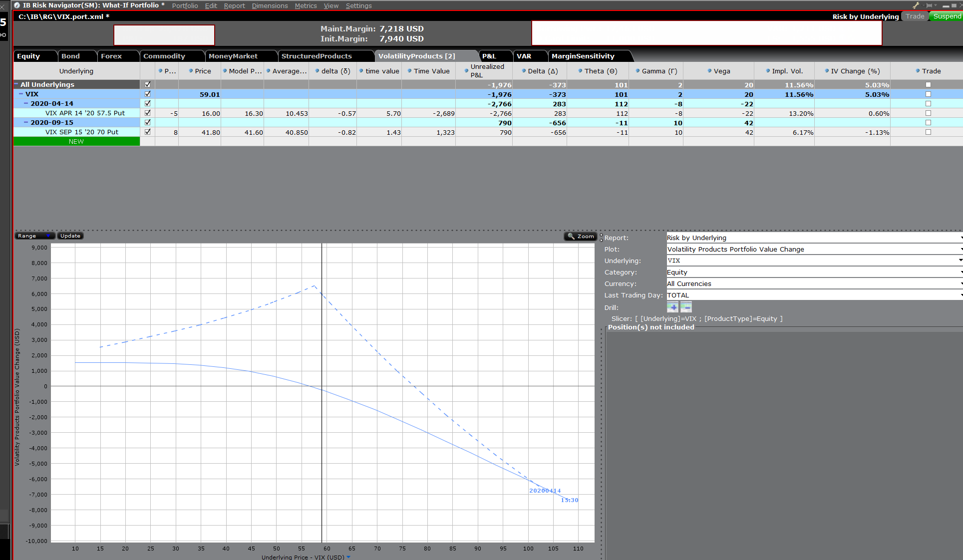Collapse the 2020-04-14 expiry group

click(x=26, y=103)
